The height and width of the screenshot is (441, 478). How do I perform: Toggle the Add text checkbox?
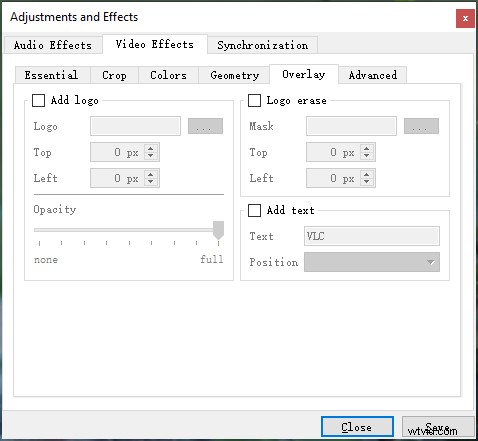[254, 210]
